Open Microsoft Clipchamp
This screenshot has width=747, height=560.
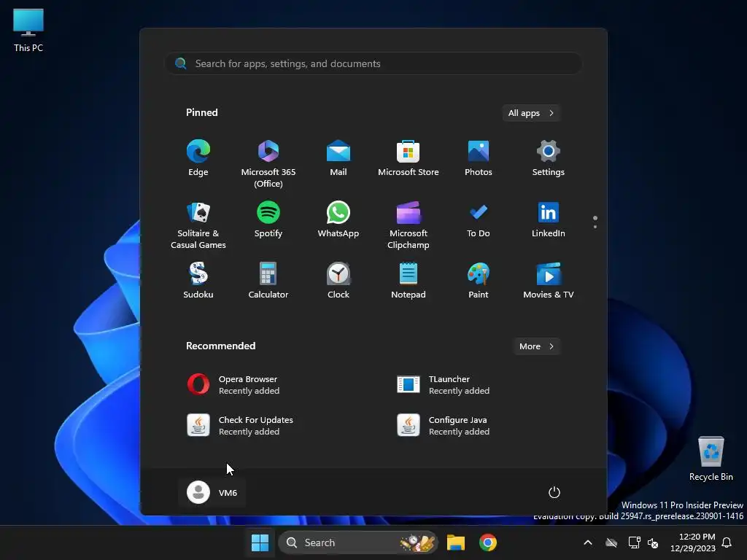[409, 225]
